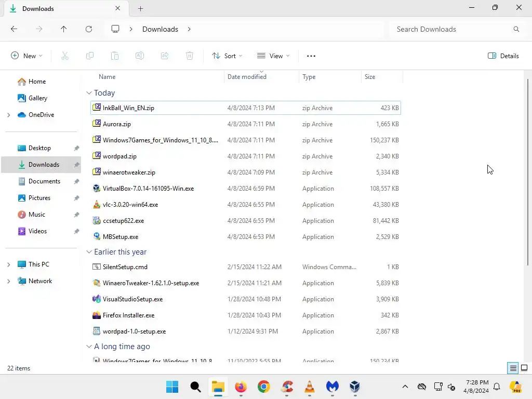The height and width of the screenshot is (399, 532).
Task: Select InkBall_Win_EN.zip file
Action: tap(246, 108)
